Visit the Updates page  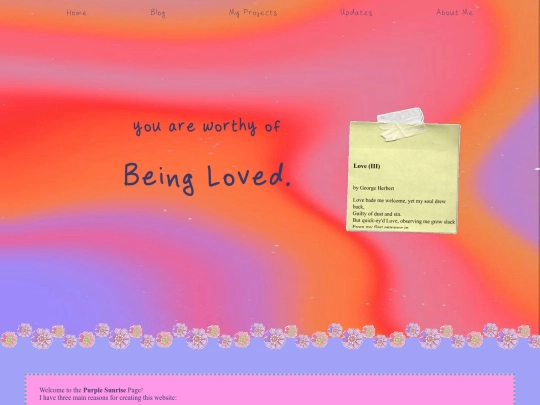pyautogui.click(x=356, y=13)
